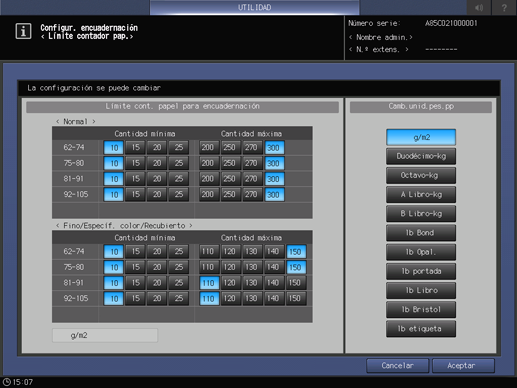The height and width of the screenshot is (388, 517).
Task: Select lb Opal. weight unit
Action: pyautogui.click(x=421, y=252)
